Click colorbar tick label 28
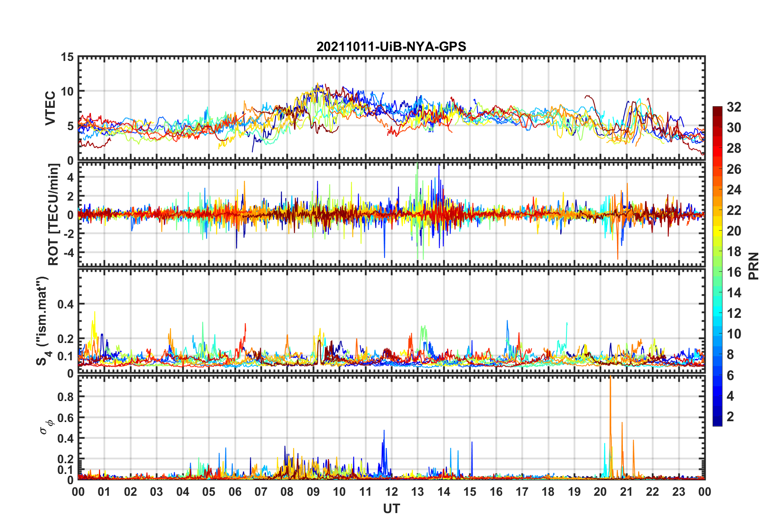This screenshot has height=532, width=783. point(734,148)
